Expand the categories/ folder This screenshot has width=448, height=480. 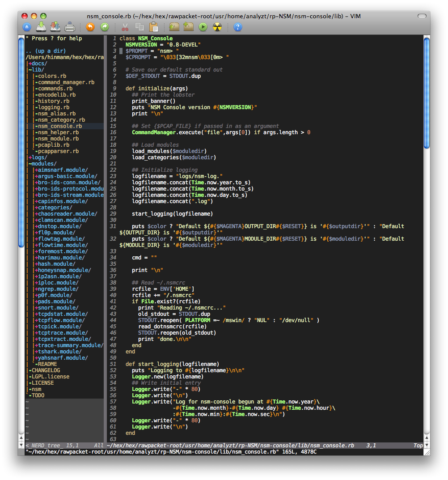[54, 208]
